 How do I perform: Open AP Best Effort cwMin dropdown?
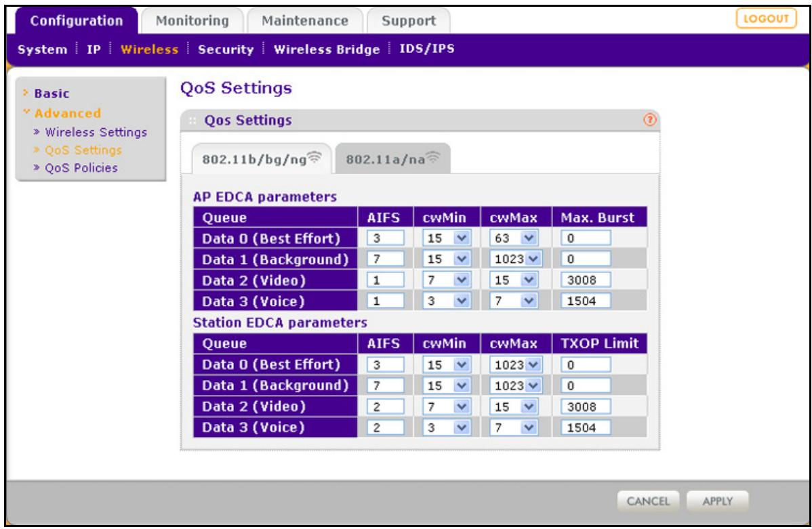pyautogui.click(x=447, y=238)
